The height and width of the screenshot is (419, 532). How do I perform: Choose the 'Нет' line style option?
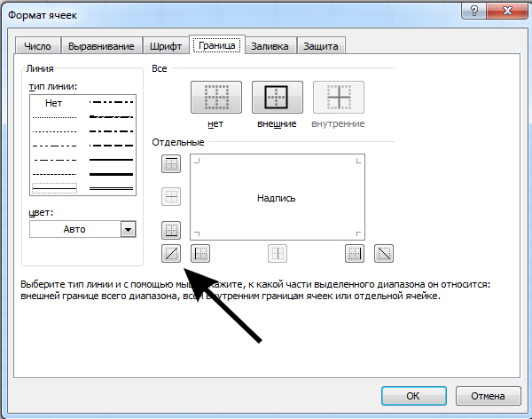tap(53, 103)
